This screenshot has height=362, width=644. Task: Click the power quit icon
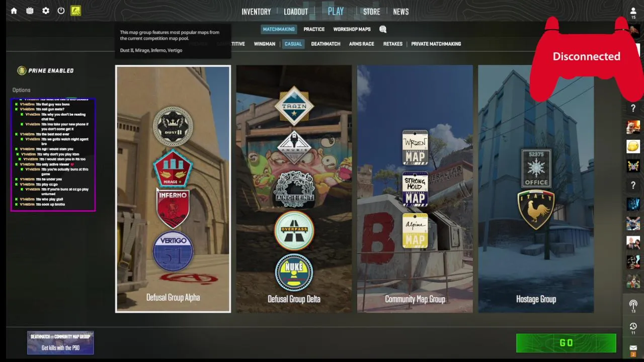61,11
